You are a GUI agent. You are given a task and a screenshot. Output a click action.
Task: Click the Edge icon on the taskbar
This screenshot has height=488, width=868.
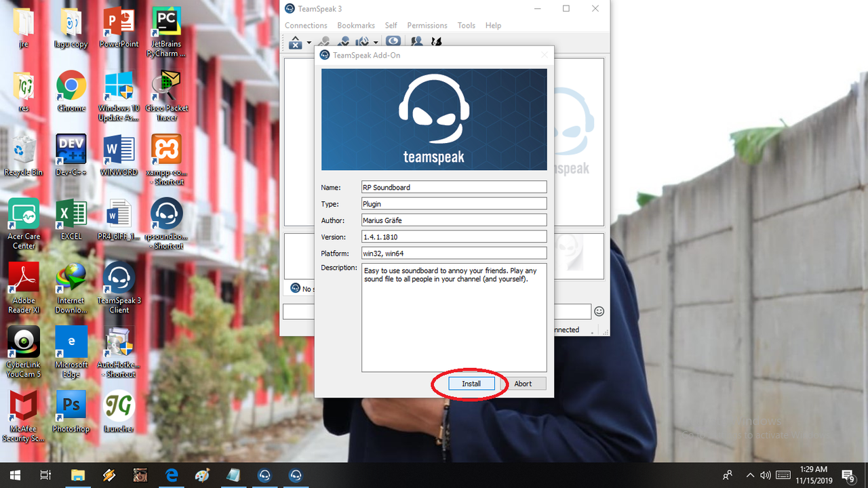[x=172, y=475]
